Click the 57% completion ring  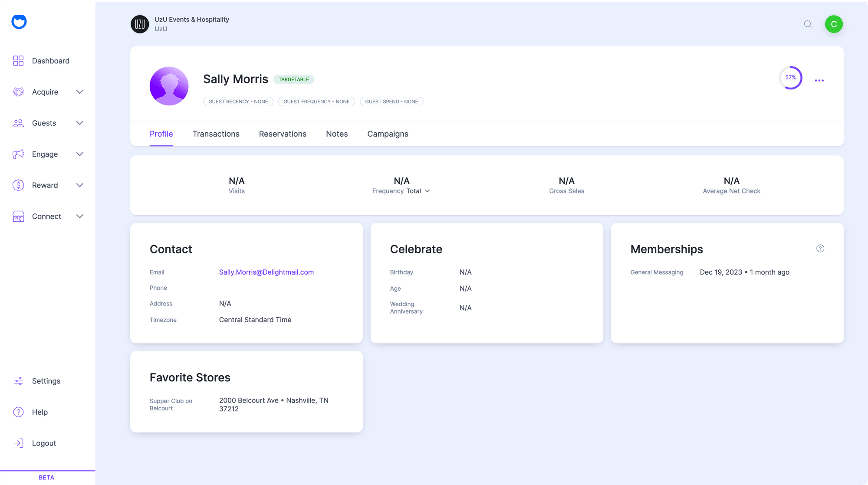coord(791,78)
